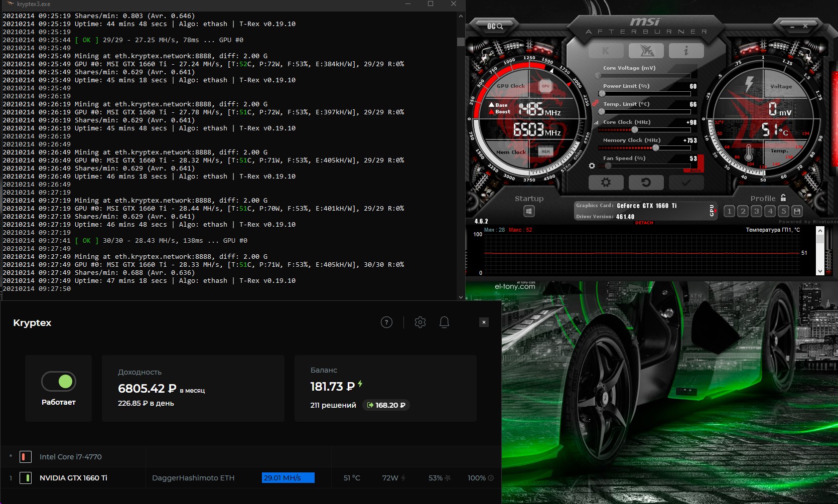
Task: Click the 6805.42 ₽ monthly profit value
Action: pos(147,389)
